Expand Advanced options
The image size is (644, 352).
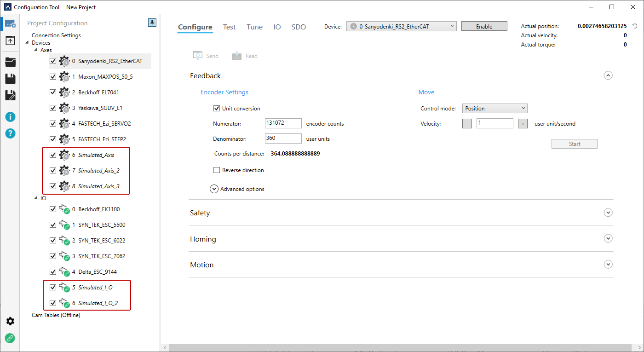pos(214,189)
